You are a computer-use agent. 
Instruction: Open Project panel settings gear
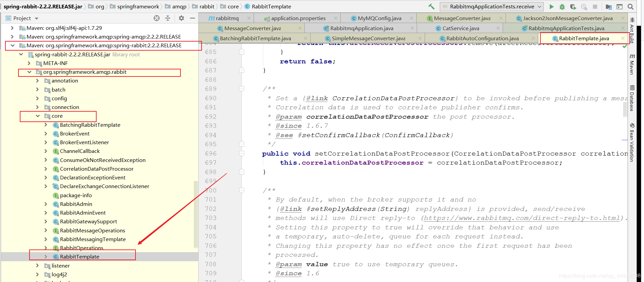pyautogui.click(x=181, y=18)
